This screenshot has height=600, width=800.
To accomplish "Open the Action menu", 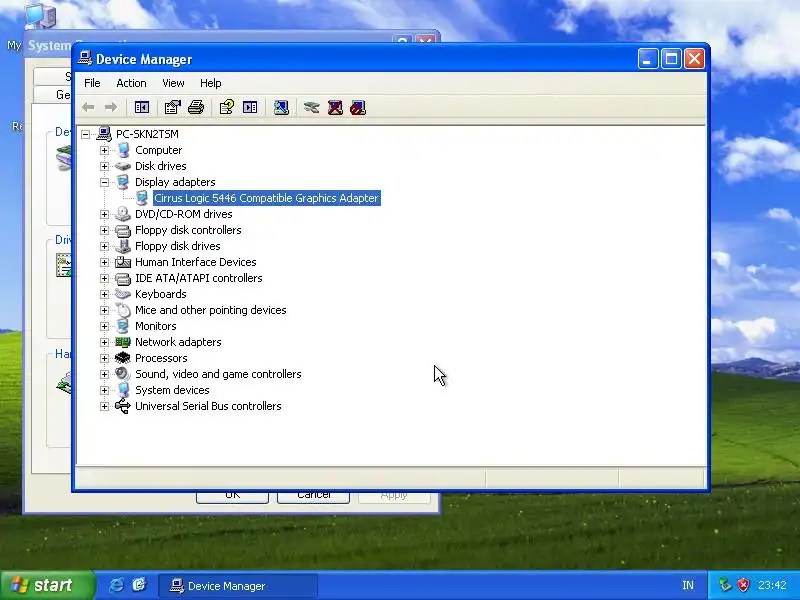I will point(131,83).
